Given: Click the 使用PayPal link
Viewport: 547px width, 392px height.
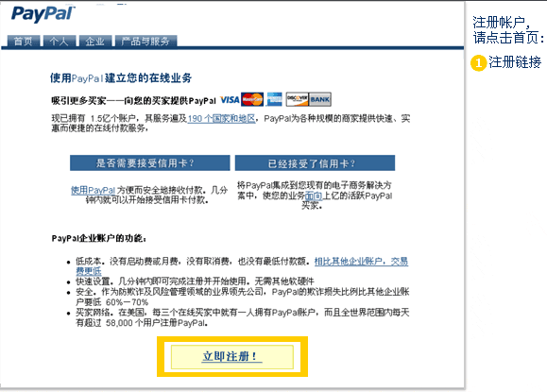Looking at the screenshot, I should [93, 190].
